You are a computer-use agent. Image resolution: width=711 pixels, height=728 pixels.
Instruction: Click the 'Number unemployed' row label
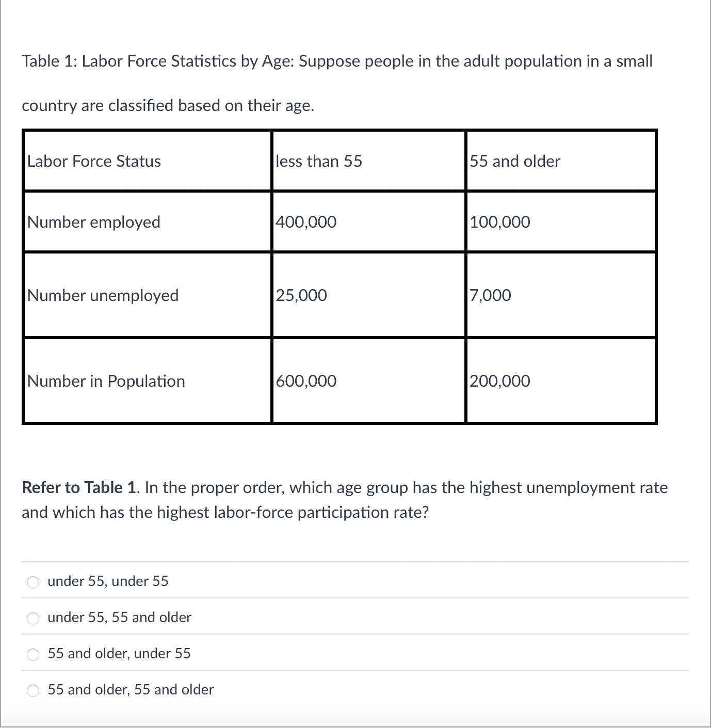[x=103, y=295]
